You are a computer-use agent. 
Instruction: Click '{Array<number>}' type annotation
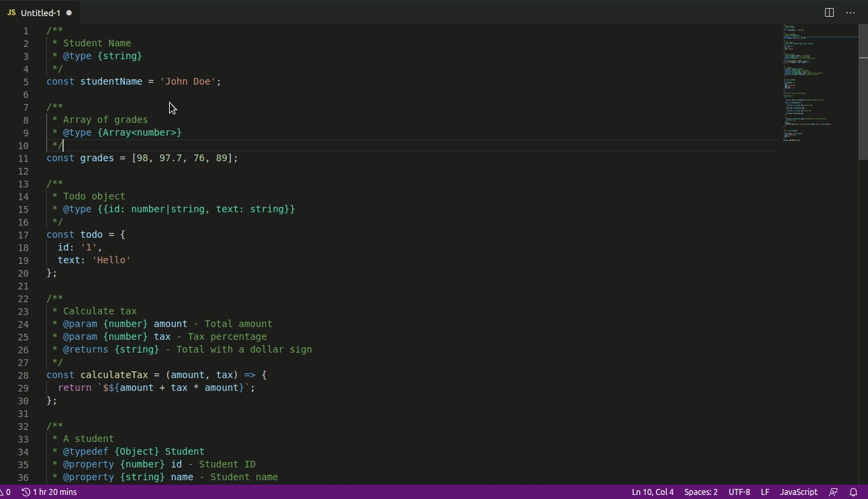click(x=140, y=132)
